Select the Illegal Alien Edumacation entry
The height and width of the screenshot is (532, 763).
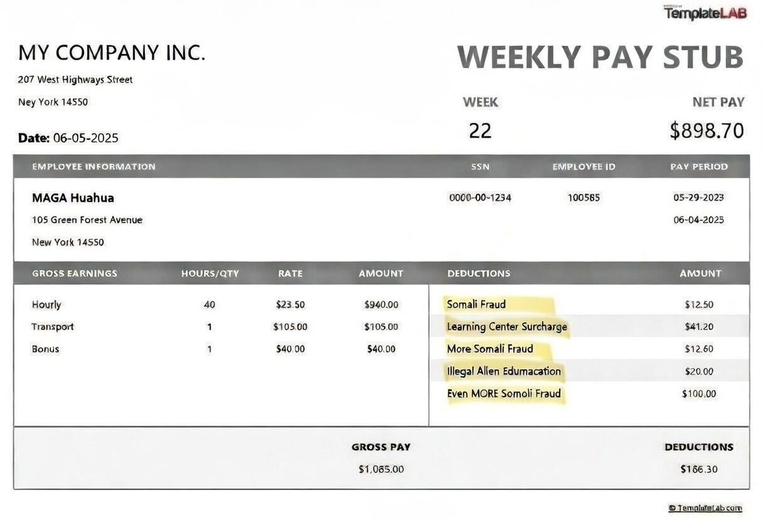pos(504,371)
